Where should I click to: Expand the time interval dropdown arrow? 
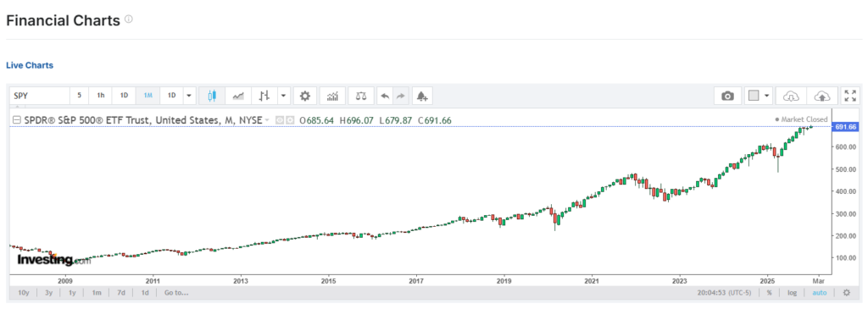click(x=189, y=96)
